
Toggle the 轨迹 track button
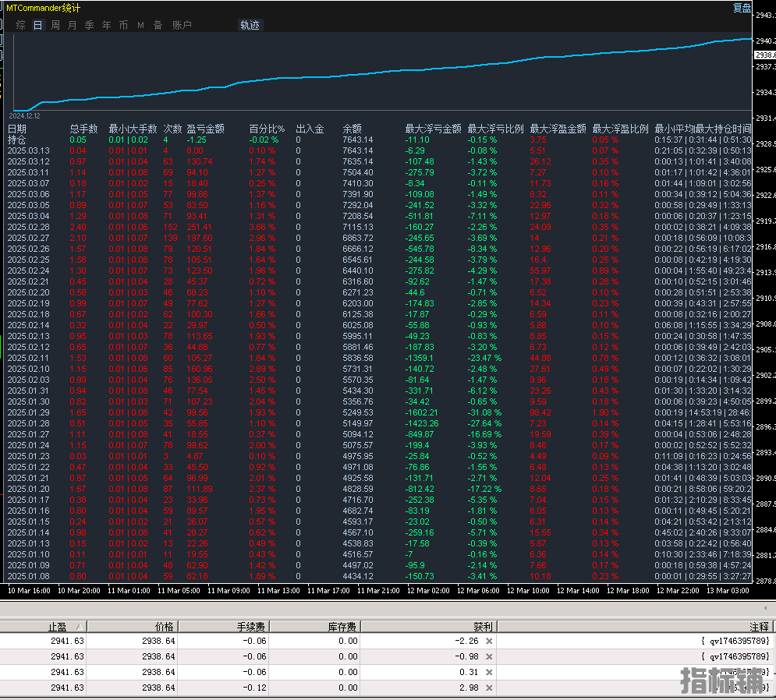tap(250, 25)
